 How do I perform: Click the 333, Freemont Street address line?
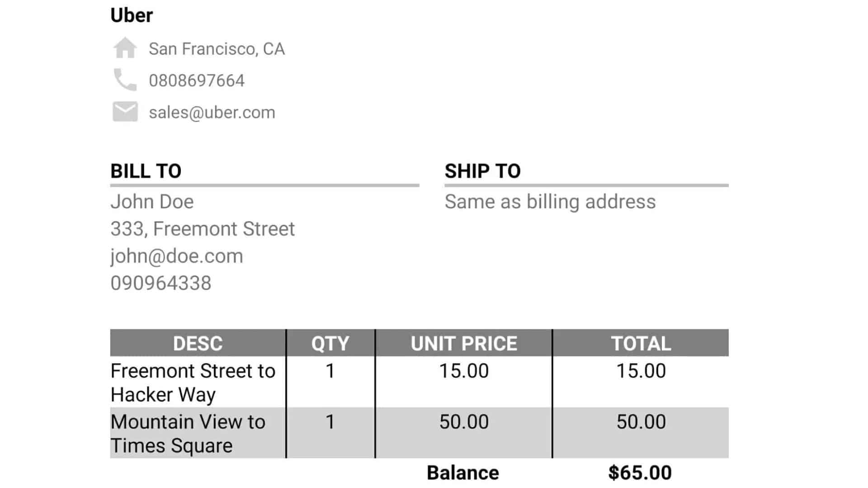(x=203, y=229)
